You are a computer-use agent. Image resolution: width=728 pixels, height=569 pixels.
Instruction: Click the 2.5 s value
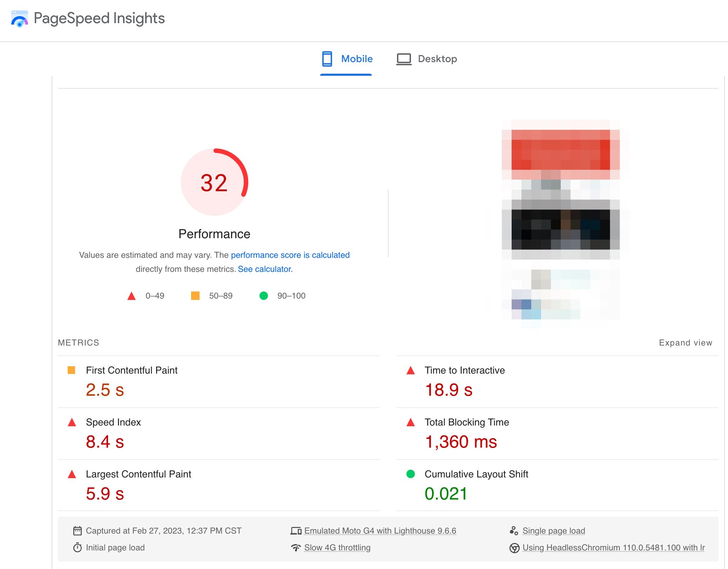coord(105,390)
